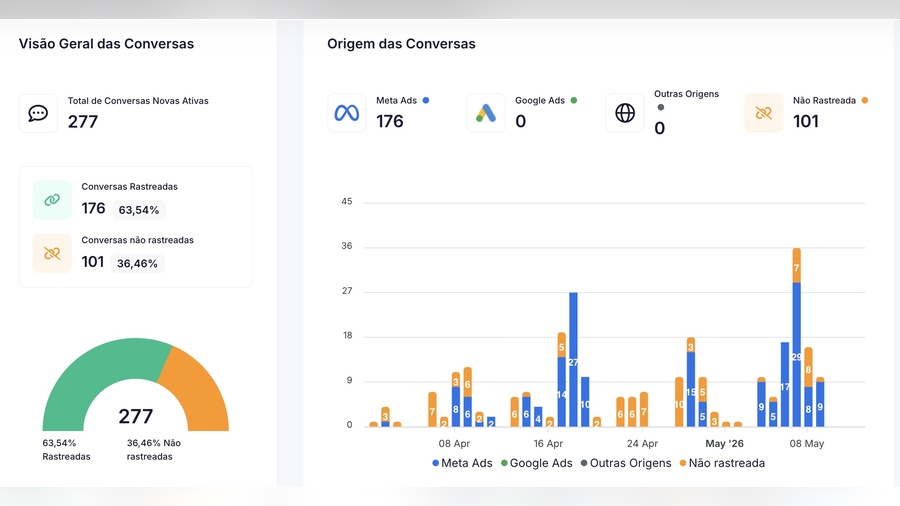Image resolution: width=900 pixels, height=506 pixels.
Task: Click the orange Não rastreadas gauge segment
Action: (x=199, y=390)
